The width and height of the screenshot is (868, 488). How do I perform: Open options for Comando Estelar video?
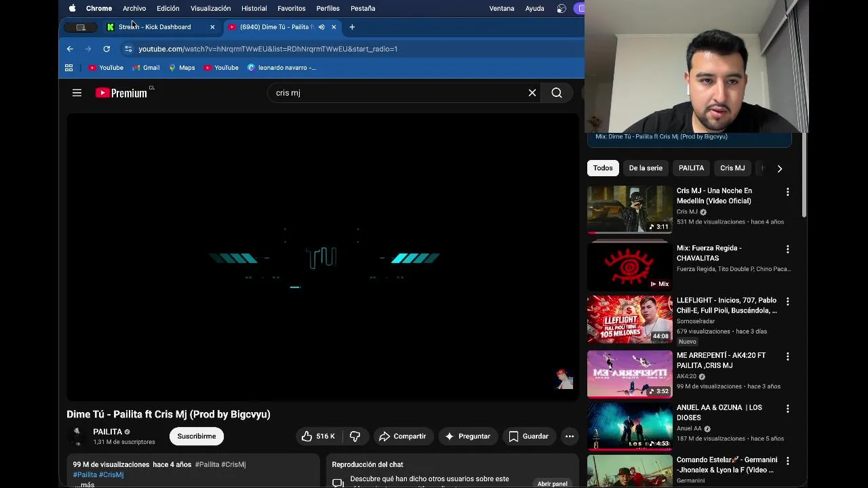click(787, 461)
